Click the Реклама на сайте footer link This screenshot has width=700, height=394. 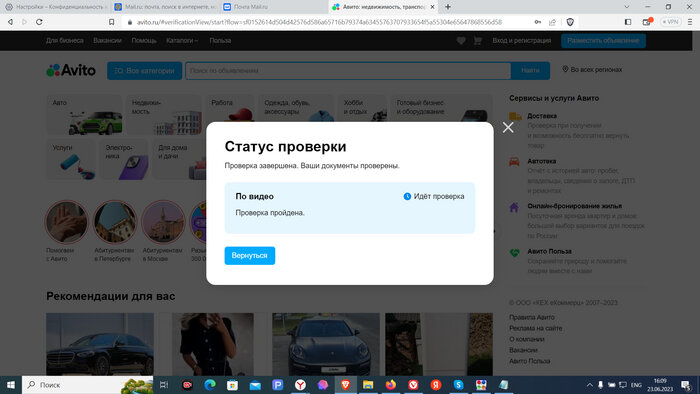coord(536,328)
